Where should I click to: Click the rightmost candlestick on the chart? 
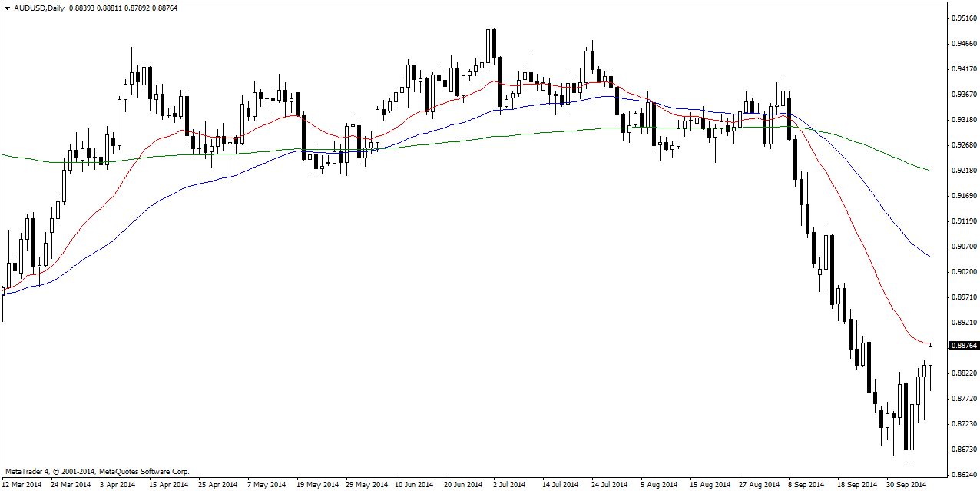(x=930, y=356)
